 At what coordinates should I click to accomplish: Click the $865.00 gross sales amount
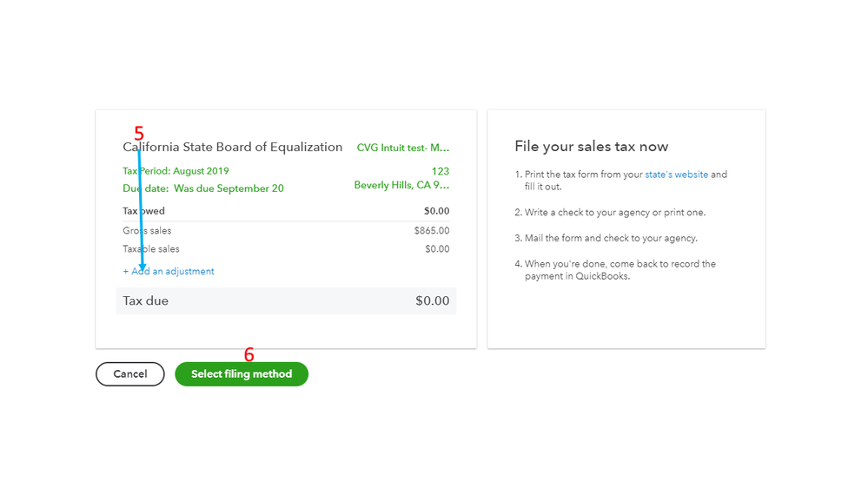pyautogui.click(x=432, y=231)
